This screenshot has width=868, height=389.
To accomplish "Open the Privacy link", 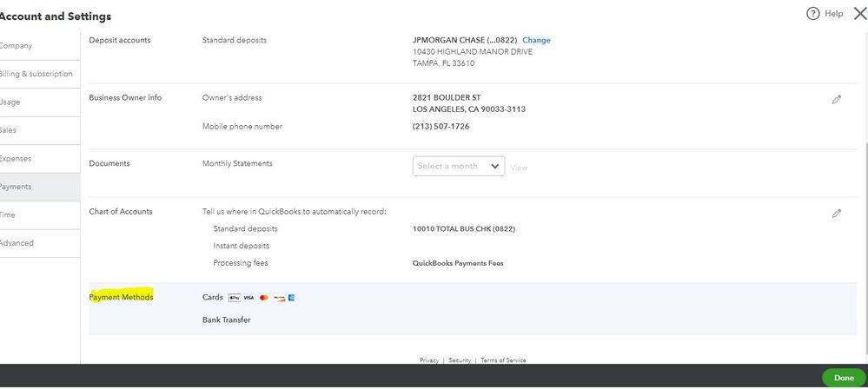I will (429, 360).
